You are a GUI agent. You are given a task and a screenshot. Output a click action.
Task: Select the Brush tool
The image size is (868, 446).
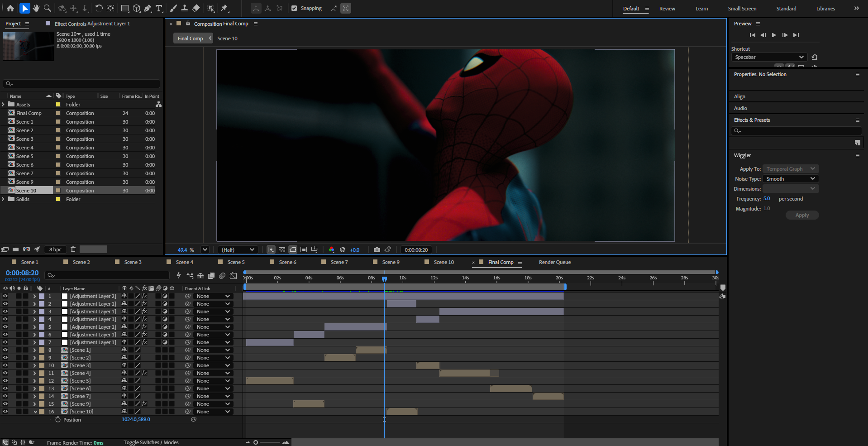tap(173, 8)
